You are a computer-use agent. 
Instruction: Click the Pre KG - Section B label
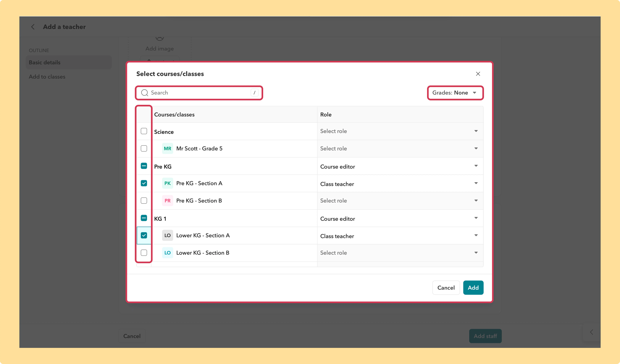[x=199, y=201]
